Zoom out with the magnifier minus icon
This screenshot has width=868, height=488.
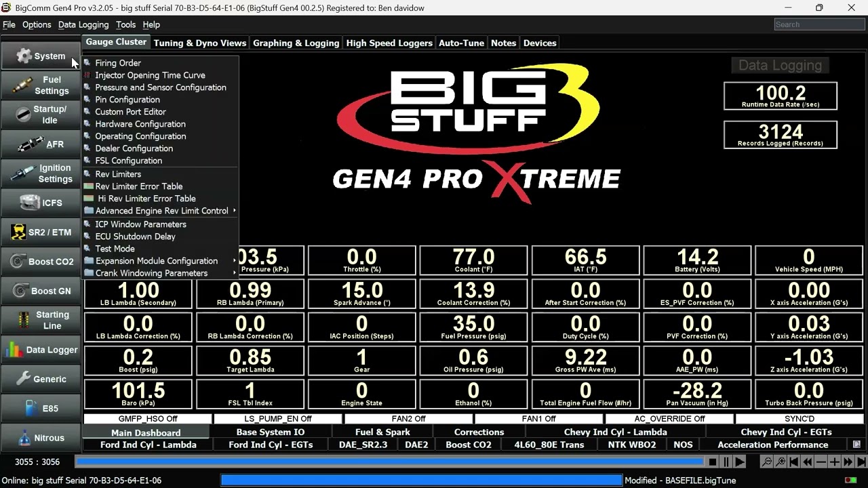coord(767,462)
